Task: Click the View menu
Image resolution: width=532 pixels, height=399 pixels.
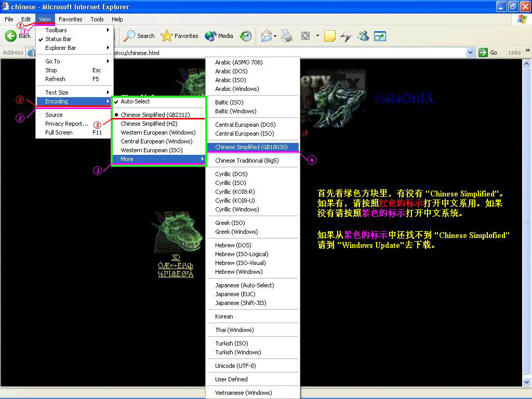Action: [x=45, y=19]
